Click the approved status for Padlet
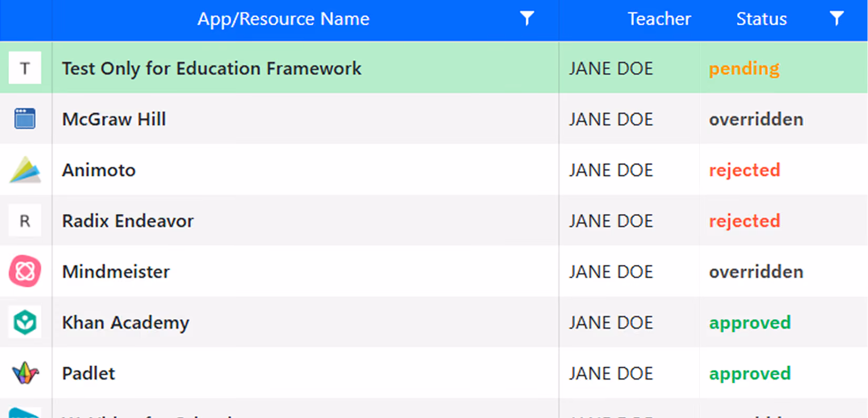This screenshot has height=418, width=868. 750,374
